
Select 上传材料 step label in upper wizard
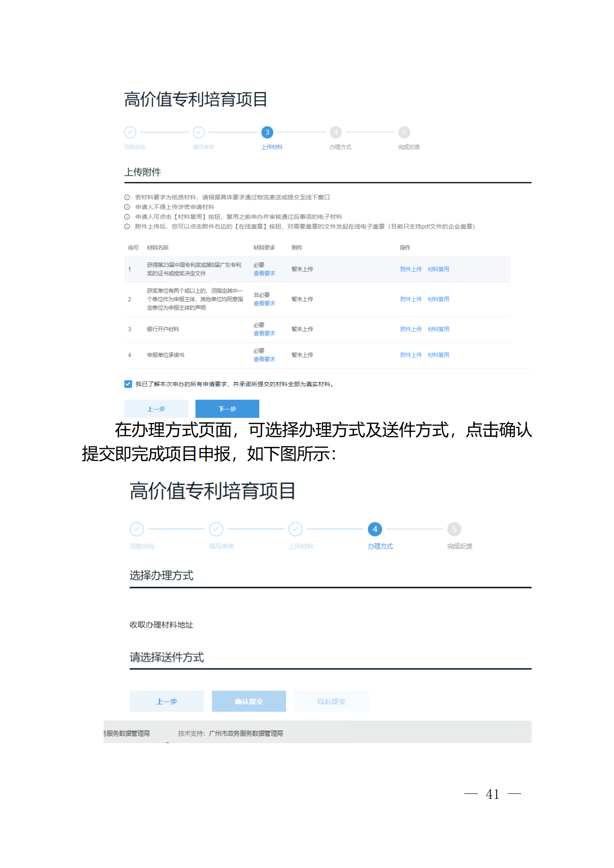272,147
